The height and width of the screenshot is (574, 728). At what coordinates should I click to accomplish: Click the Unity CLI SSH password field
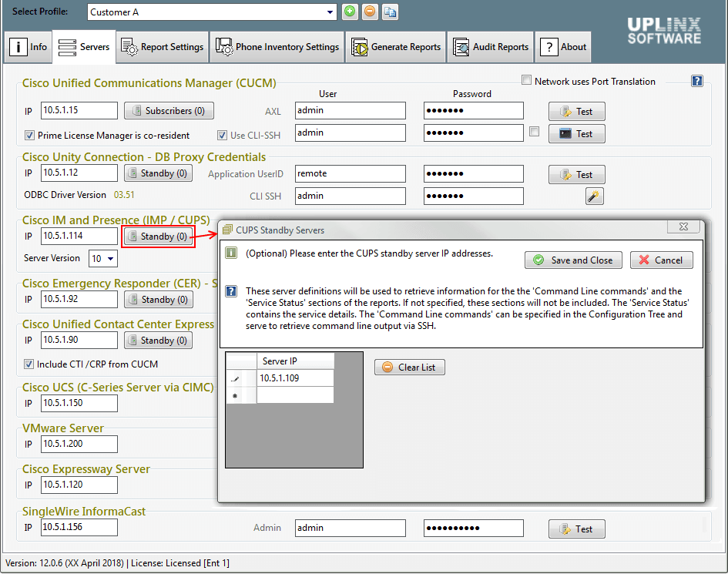(474, 196)
